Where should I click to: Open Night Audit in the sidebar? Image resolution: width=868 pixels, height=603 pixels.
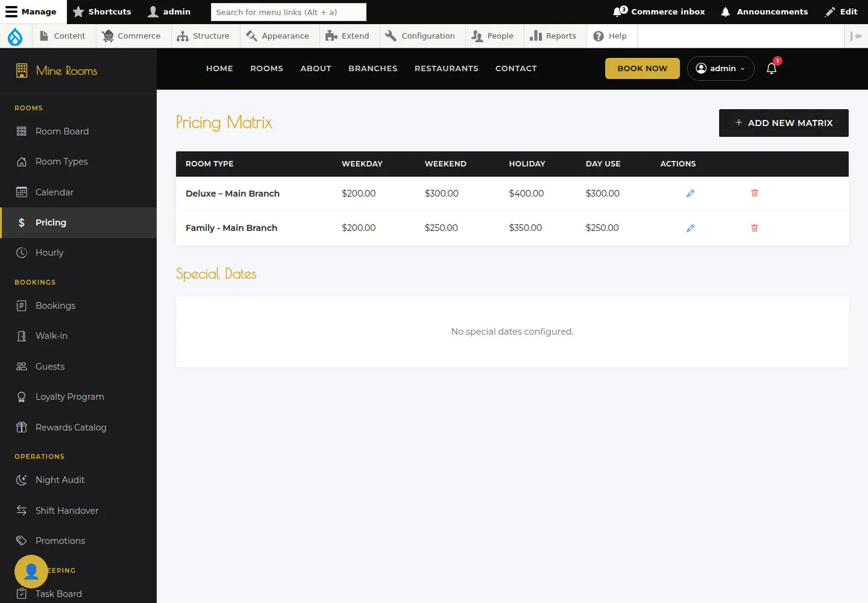[x=78, y=480]
